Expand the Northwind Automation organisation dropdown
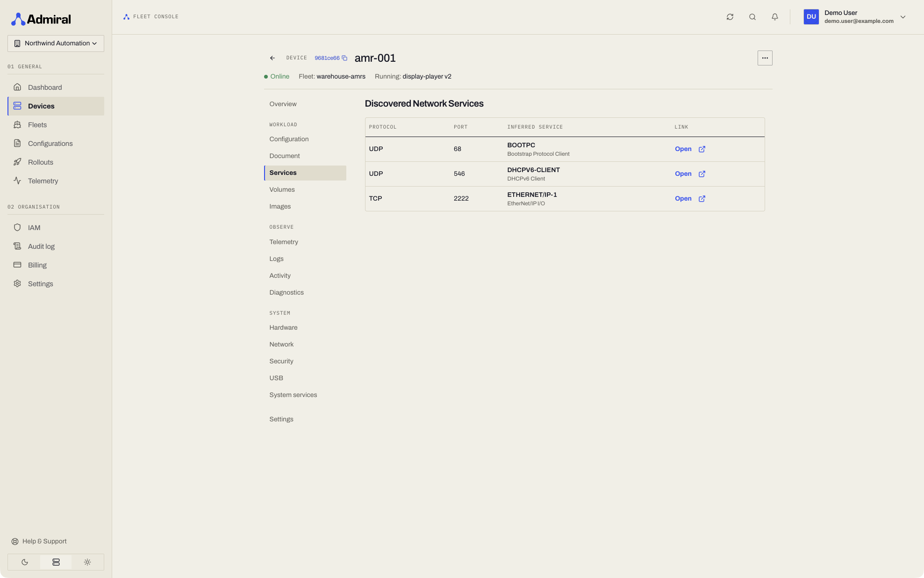 point(56,43)
